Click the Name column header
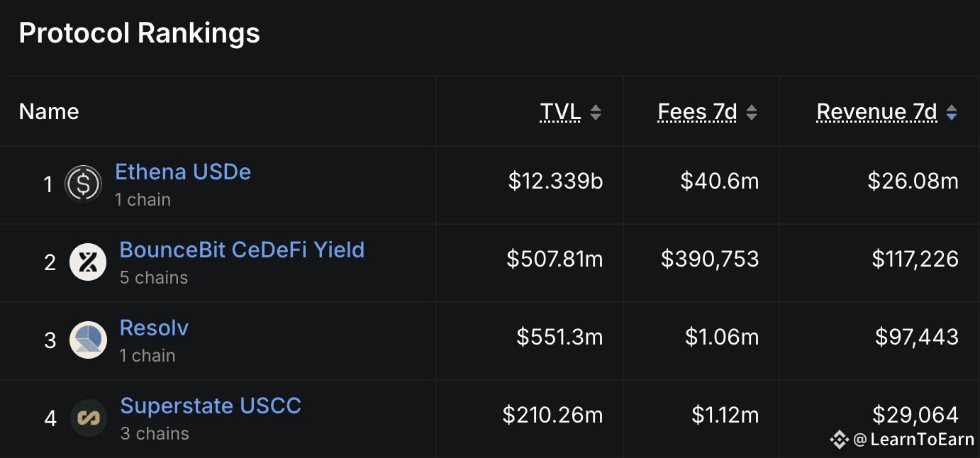The width and height of the screenshot is (980, 458). click(49, 112)
